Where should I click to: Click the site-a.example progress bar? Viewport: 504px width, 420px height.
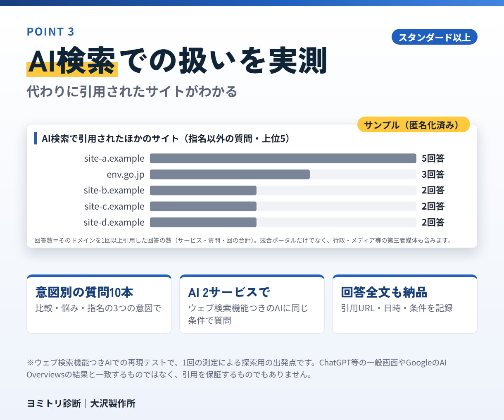point(283,158)
